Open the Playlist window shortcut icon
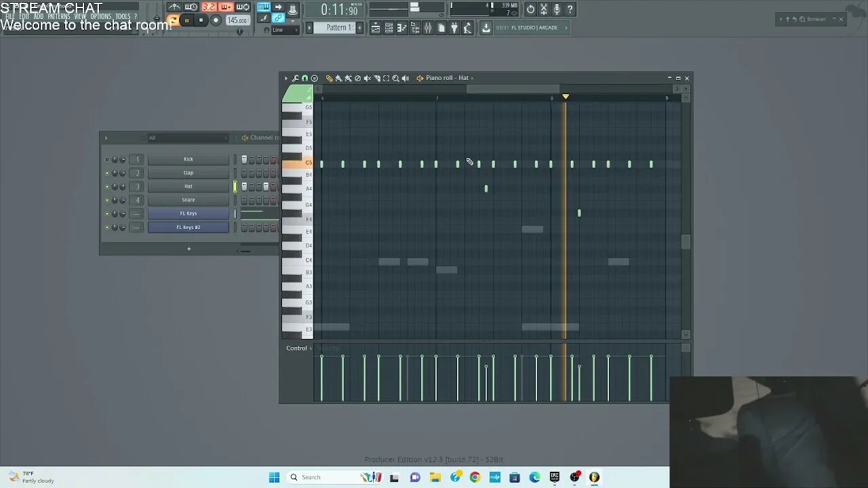Image resolution: width=868 pixels, height=488 pixels. (x=376, y=28)
